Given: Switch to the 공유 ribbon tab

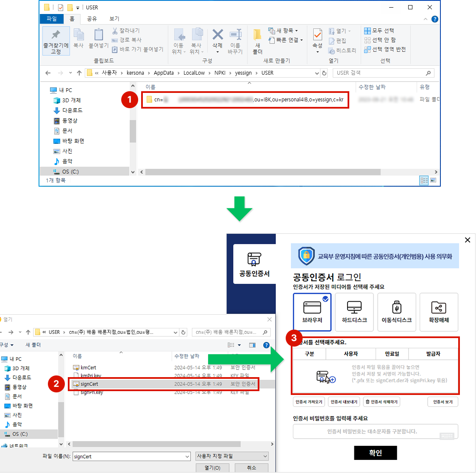Looking at the screenshot, I should pyautogui.click(x=92, y=19).
